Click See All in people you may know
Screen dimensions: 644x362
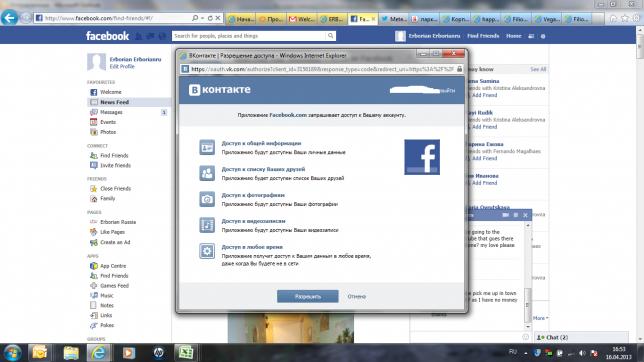(538, 69)
